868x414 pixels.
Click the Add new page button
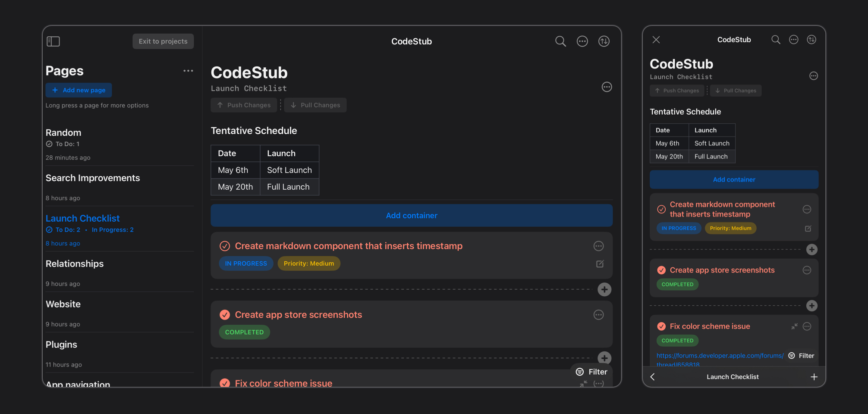point(79,90)
